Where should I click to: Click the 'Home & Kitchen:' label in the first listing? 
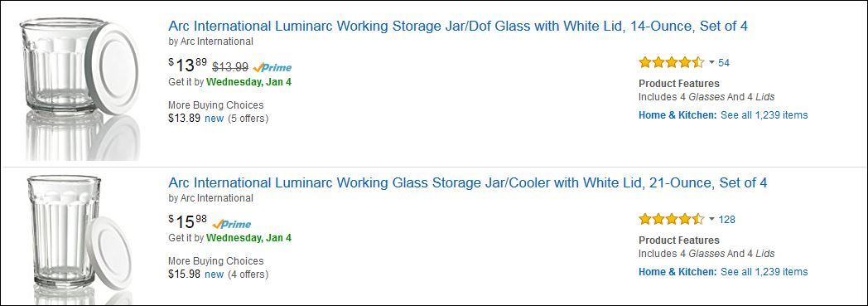coord(678,115)
